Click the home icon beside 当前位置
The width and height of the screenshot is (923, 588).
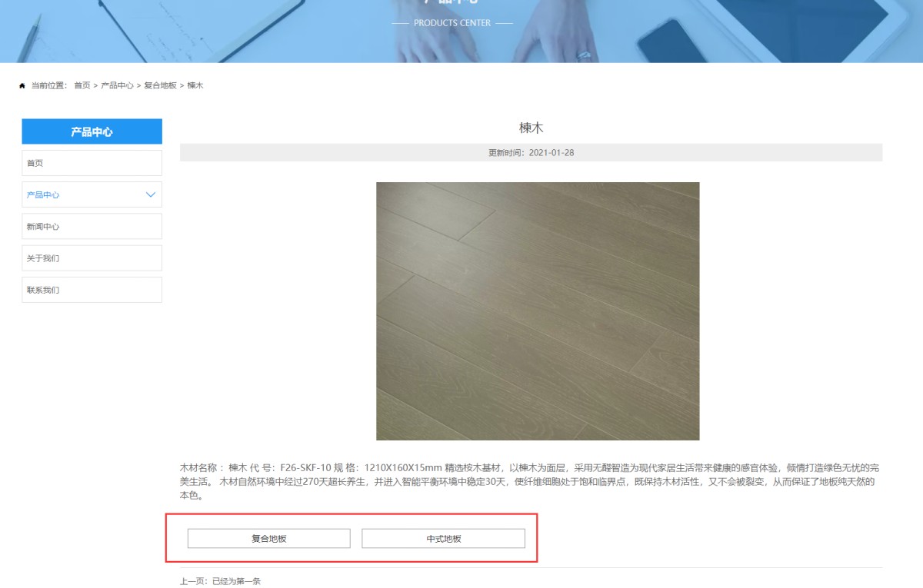[22, 85]
